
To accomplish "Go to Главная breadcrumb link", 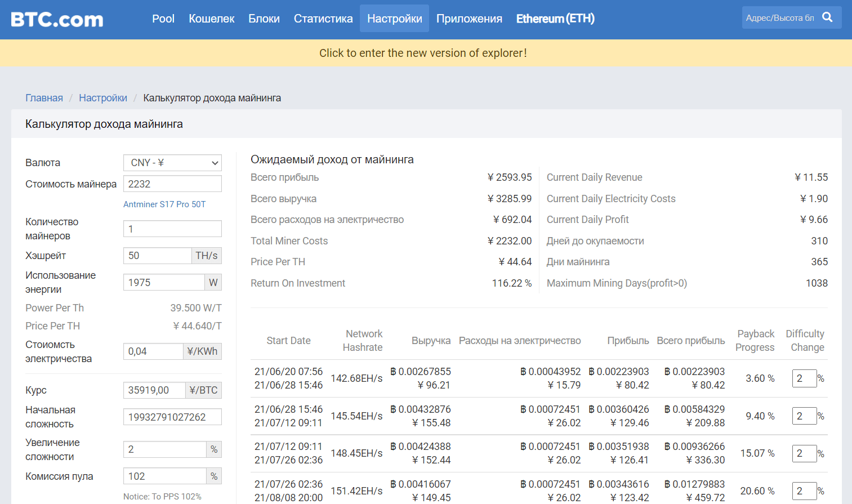I will pyautogui.click(x=44, y=98).
